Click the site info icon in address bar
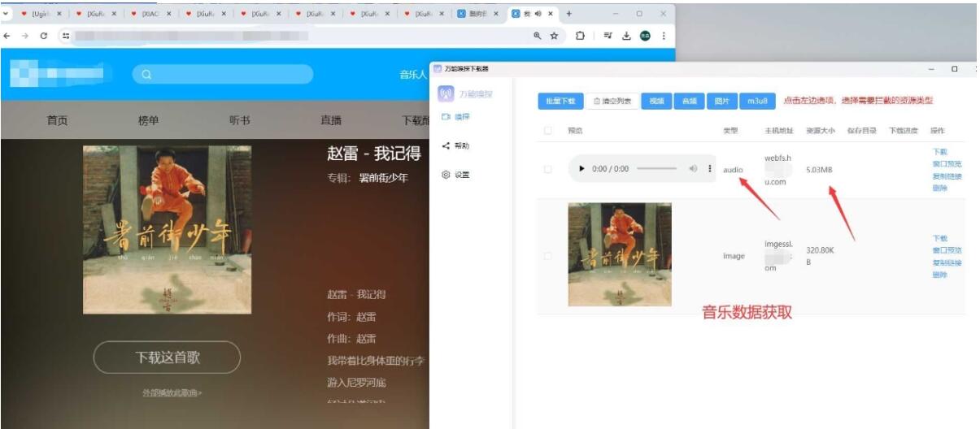 [x=66, y=36]
